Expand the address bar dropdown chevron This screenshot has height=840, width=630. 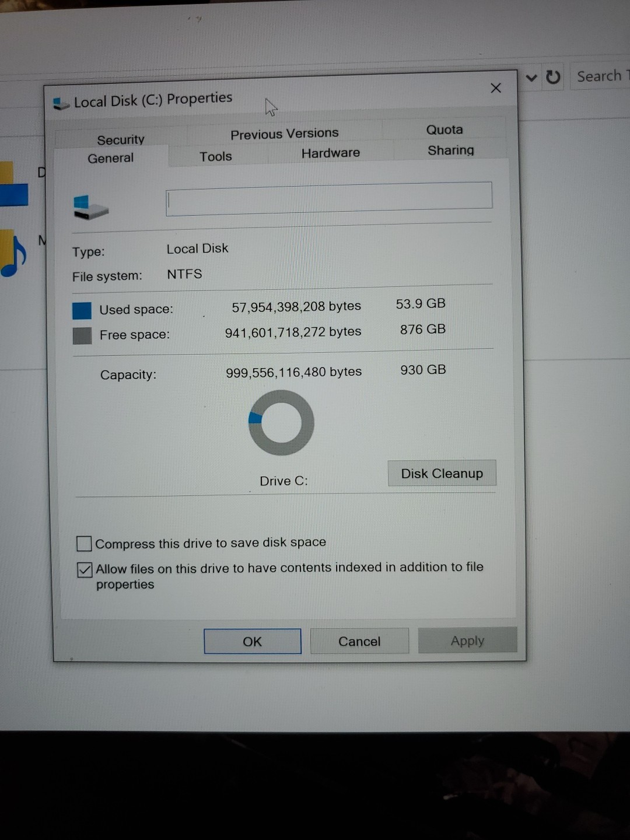coord(531,78)
